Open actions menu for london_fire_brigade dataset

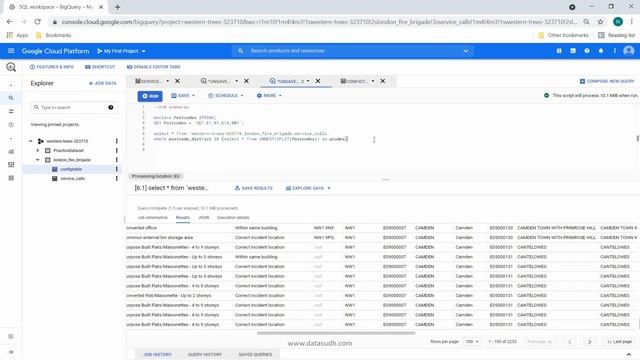(x=117, y=160)
